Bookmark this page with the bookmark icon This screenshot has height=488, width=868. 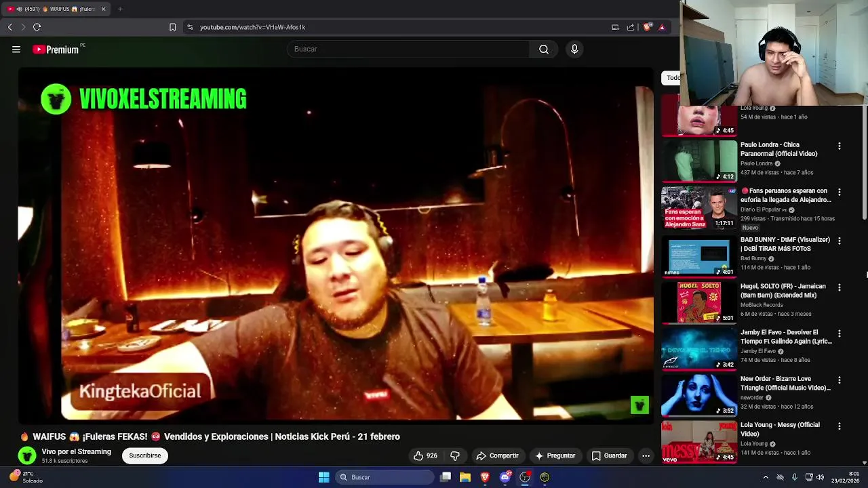172,27
